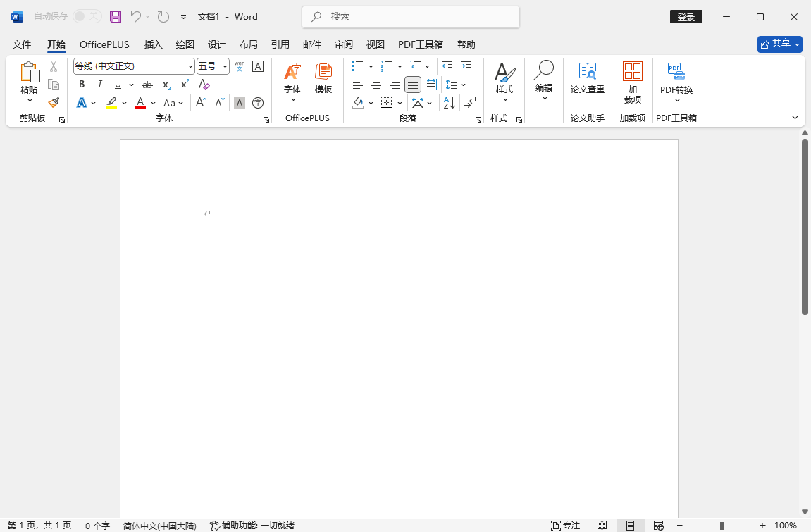This screenshot has width=811, height=532.
Task: Toggle the subscript formatting
Action: coord(166,85)
